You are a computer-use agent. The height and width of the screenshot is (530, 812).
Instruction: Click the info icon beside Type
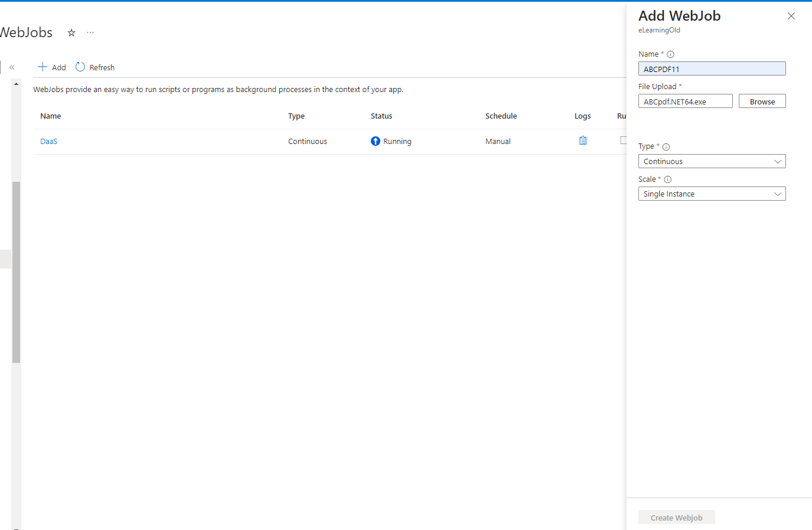pos(666,146)
